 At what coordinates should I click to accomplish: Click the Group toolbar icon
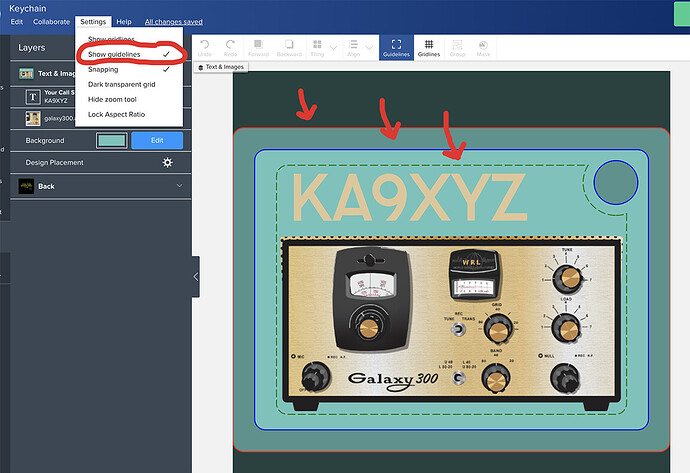[458, 48]
